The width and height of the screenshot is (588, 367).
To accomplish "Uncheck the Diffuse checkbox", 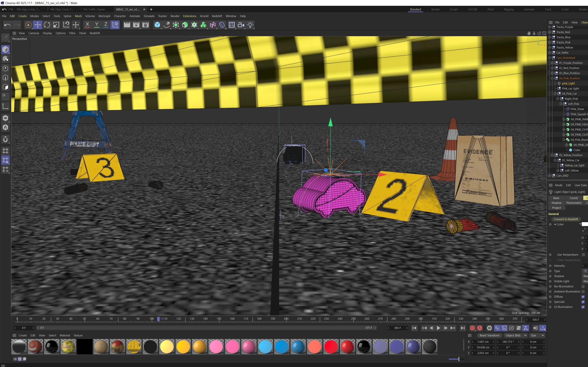I will click(x=583, y=297).
